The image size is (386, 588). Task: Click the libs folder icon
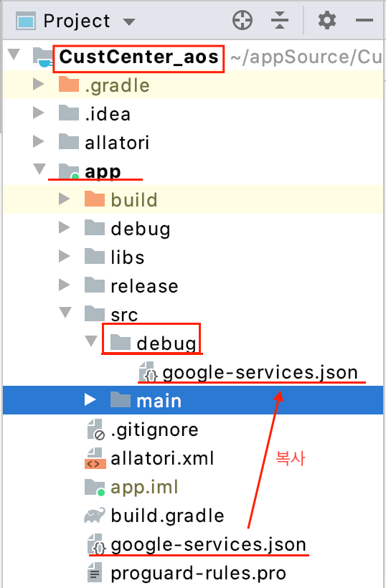[x=95, y=257]
